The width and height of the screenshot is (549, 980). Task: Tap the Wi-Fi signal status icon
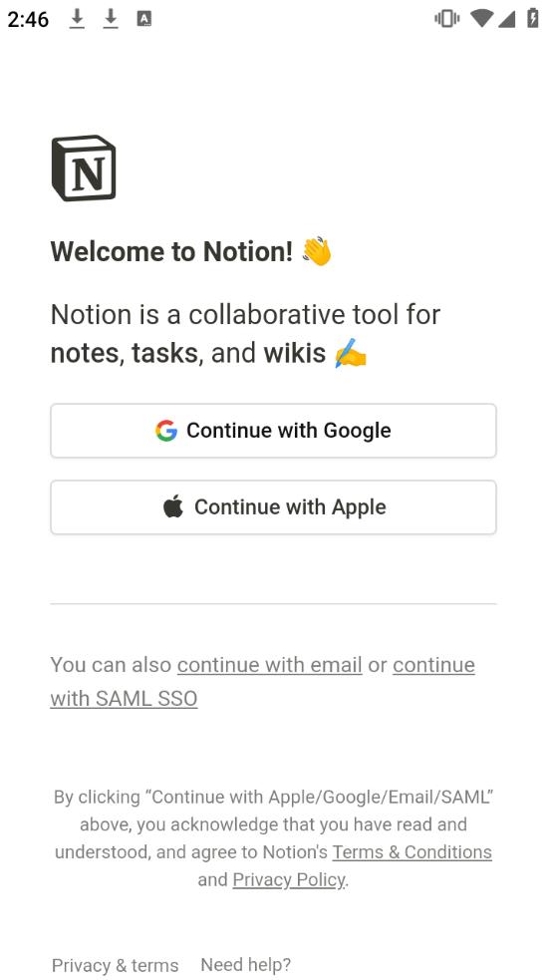[482, 19]
